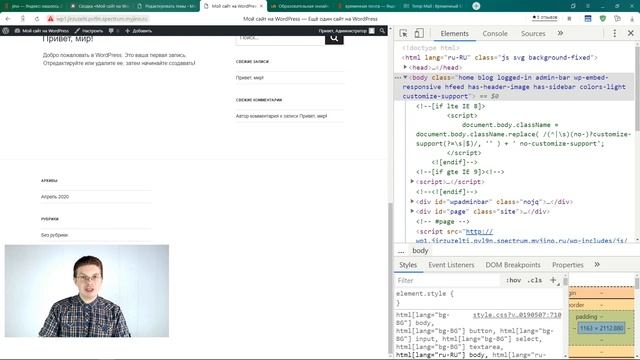Open a new browser tab with plus
The width and height of the screenshot is (640, 360).
point(476,6)
